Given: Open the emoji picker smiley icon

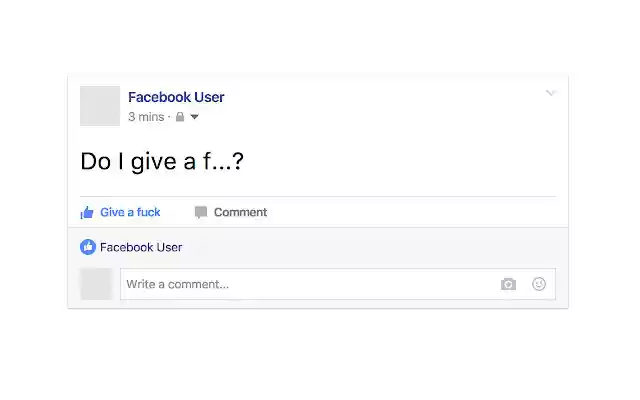Looking at the screenshot, I should point(539,284).
